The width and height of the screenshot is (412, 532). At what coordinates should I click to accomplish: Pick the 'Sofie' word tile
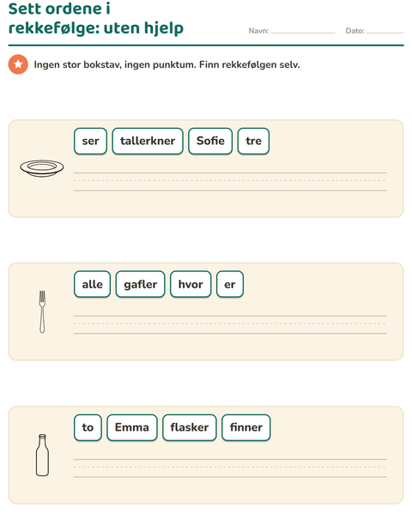click(x=210, y=141)
